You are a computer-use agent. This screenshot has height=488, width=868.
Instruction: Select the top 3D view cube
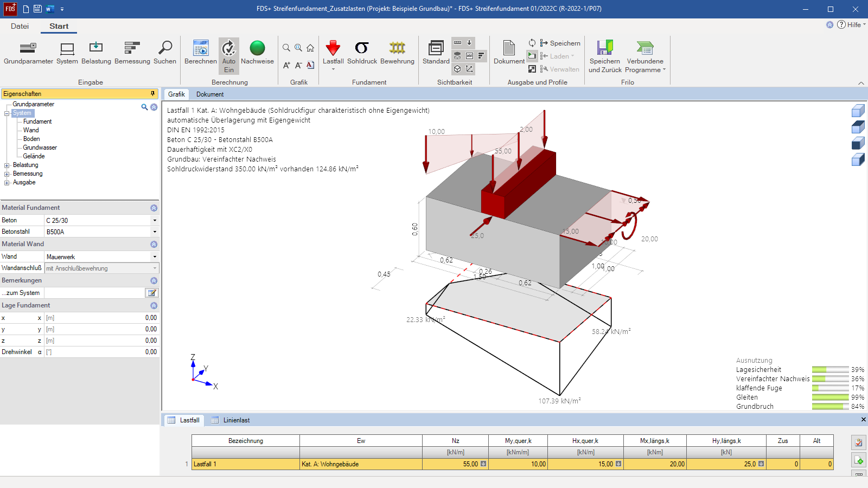click(858, 111)
